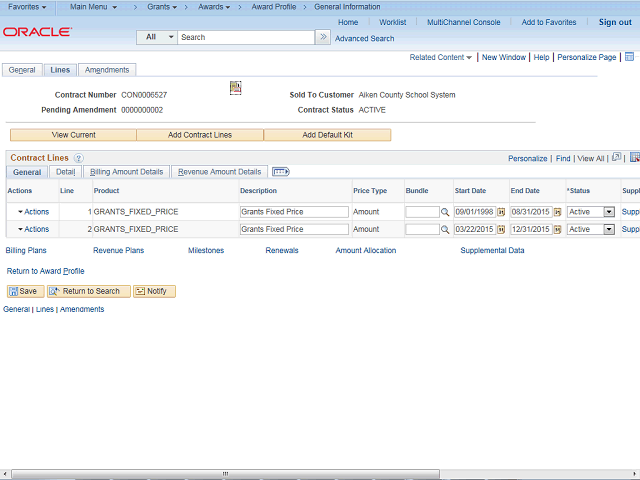The image size is (640, 480).
Task: Click the Description field on line 1
Action: (294, 212)
